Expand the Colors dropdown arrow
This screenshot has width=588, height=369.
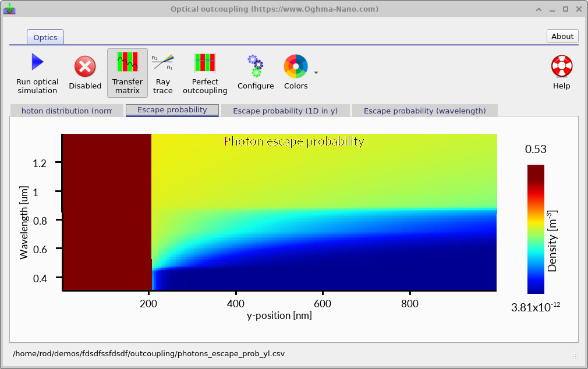(316, 73)
